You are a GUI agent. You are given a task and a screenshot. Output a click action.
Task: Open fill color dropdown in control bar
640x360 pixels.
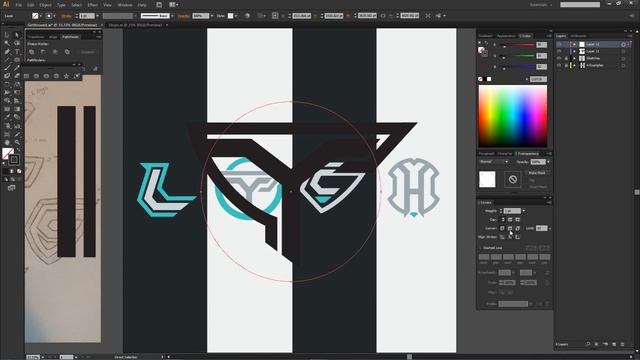click(41, 16)
